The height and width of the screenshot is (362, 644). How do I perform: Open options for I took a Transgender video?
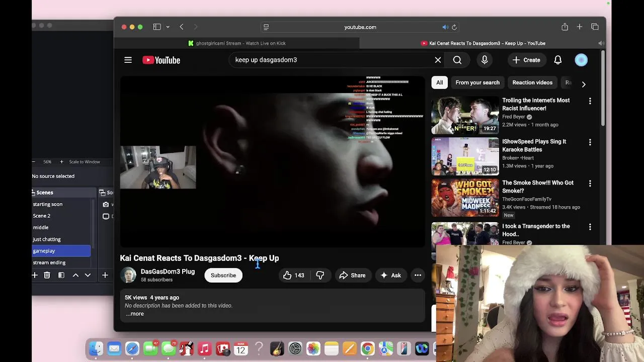(x=590, y=227)
